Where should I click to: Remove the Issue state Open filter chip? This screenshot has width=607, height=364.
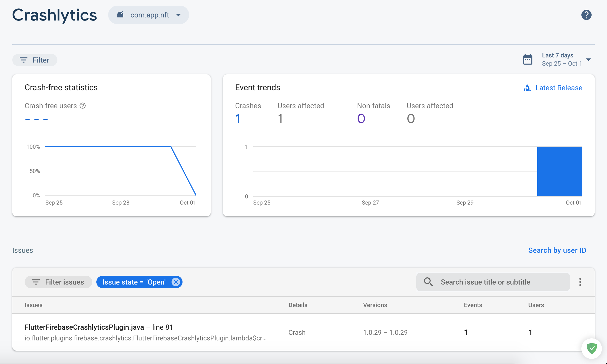pos(176,282)
